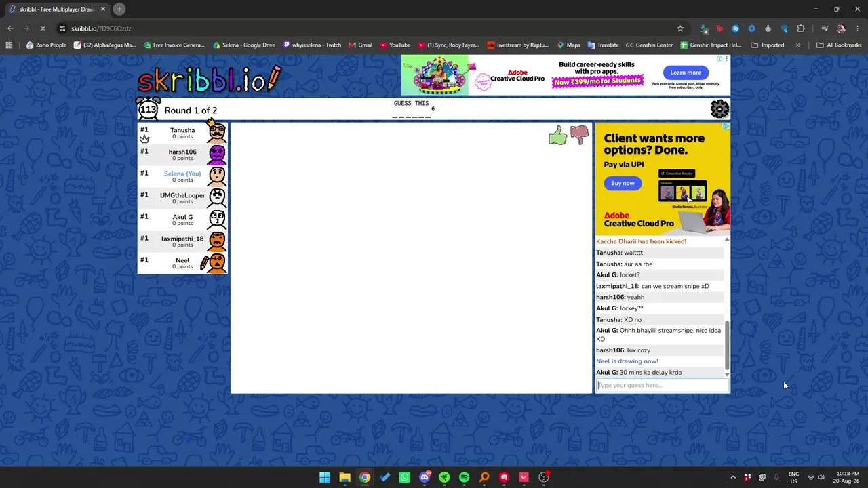Select Neel's drawing avatar
The width and height of the screenshot is (868, 488).
(217, 263)
